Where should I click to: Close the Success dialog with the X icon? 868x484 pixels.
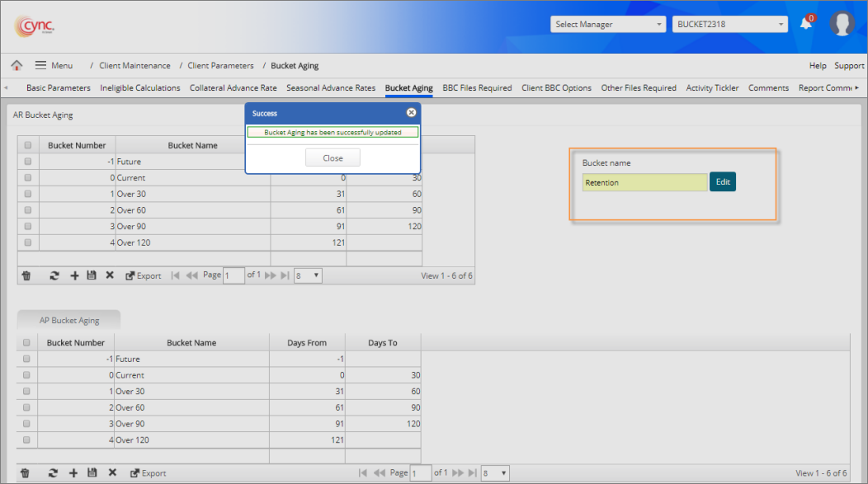pyautogui.click(x=411, y=113)
